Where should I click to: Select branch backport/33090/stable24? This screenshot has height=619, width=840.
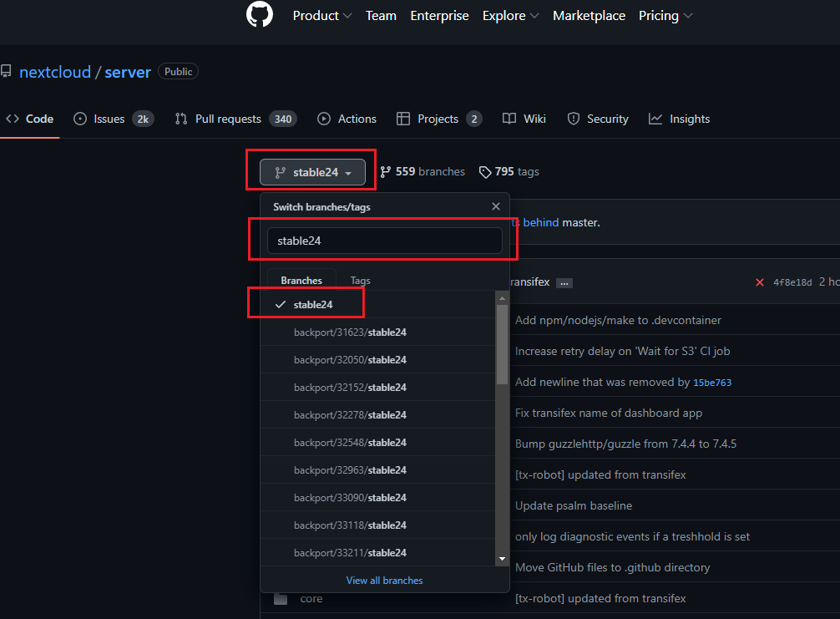click(x=378, y=498)
